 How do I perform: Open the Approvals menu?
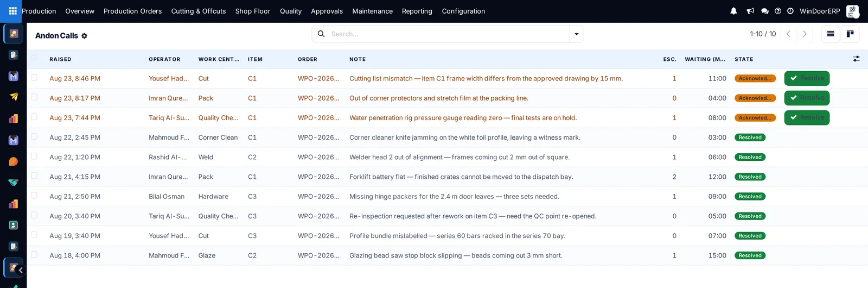(327, 11)
